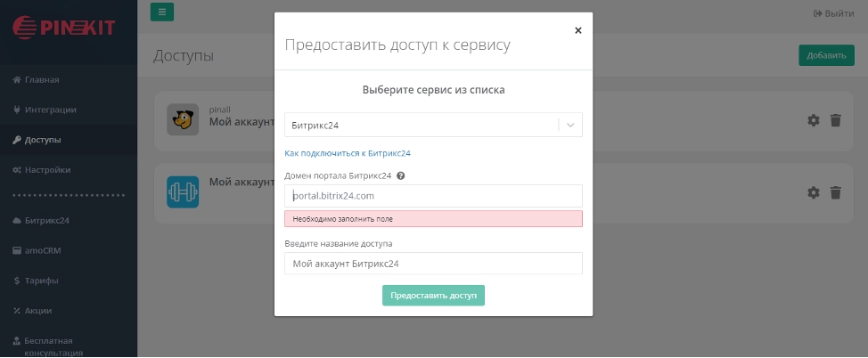Click the dollar icon beside Тарифы

coord(17,281)
